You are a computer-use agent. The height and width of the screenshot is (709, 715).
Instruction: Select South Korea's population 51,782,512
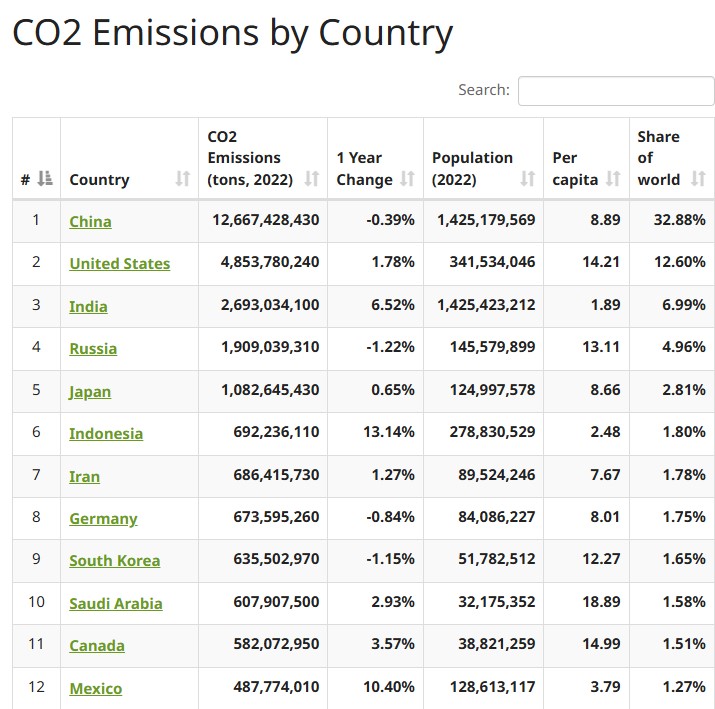click(497, 559)
